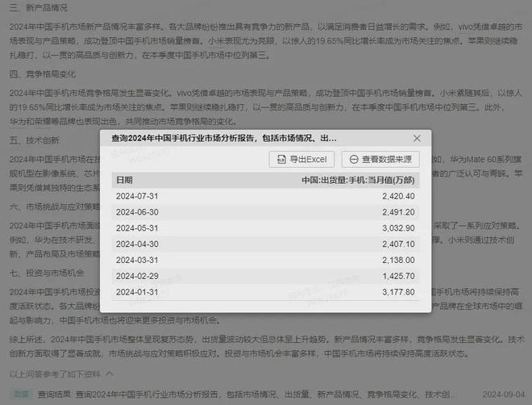Click the heading 三、新产品情况 in the background
Image resolution: width=532 pixels, height=405 pixels.
click(x=39, y=8)
